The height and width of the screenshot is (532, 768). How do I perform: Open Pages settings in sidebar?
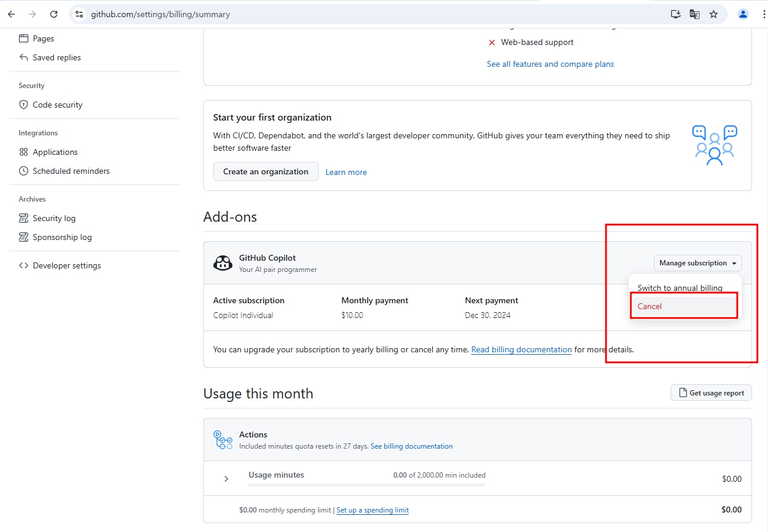click(43, 38)
